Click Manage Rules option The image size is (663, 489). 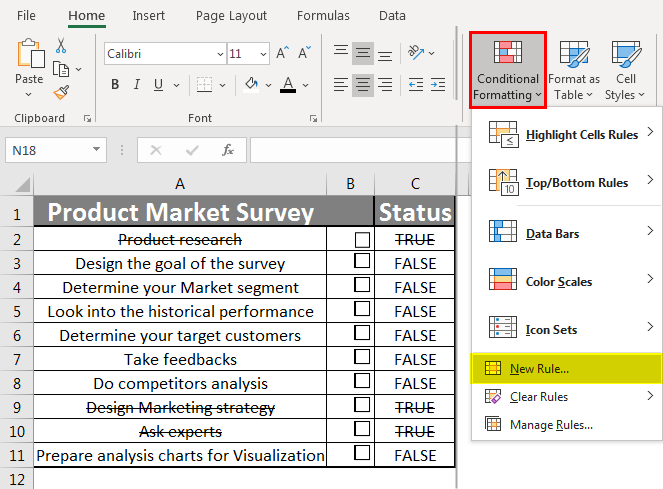[x=550, y=424]
